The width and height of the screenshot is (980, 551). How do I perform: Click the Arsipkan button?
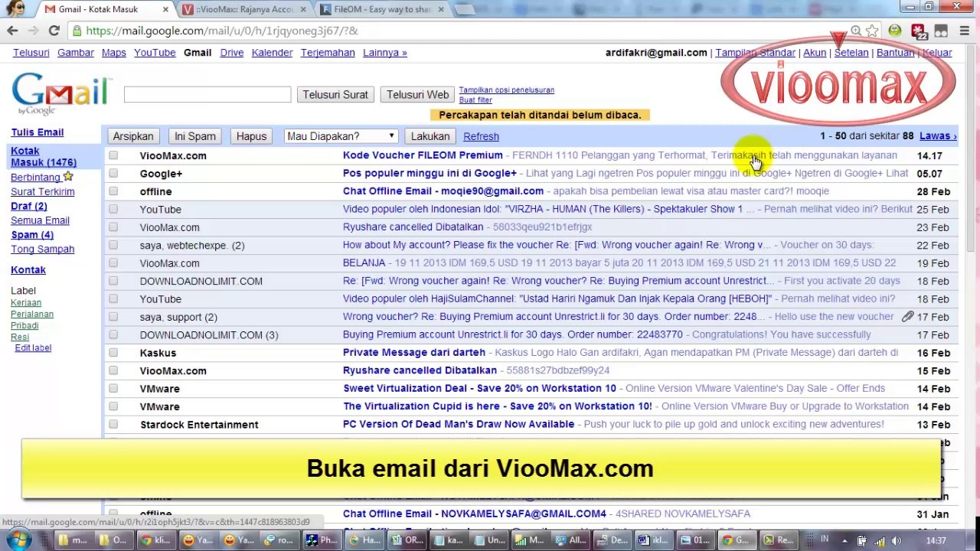[133, 136]
